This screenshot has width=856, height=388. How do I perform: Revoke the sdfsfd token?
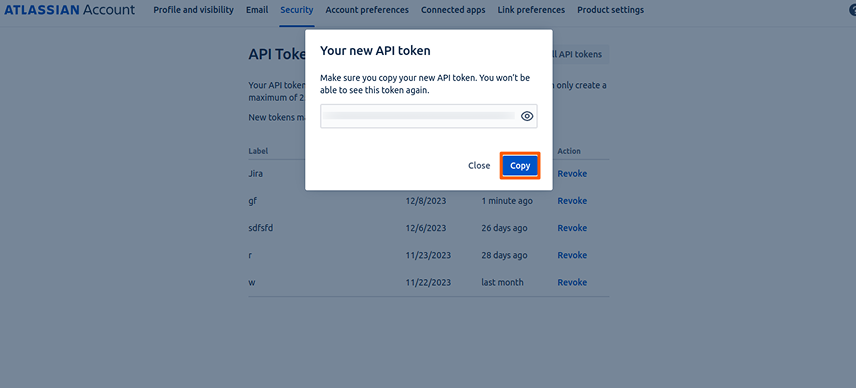572,228
